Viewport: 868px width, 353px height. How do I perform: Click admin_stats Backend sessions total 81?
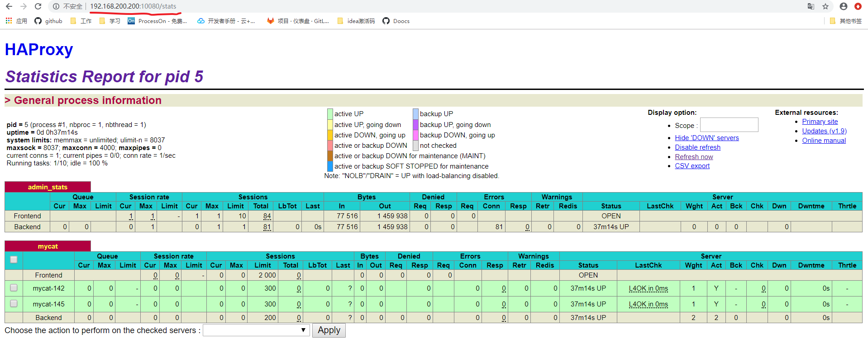pos(267,227)
